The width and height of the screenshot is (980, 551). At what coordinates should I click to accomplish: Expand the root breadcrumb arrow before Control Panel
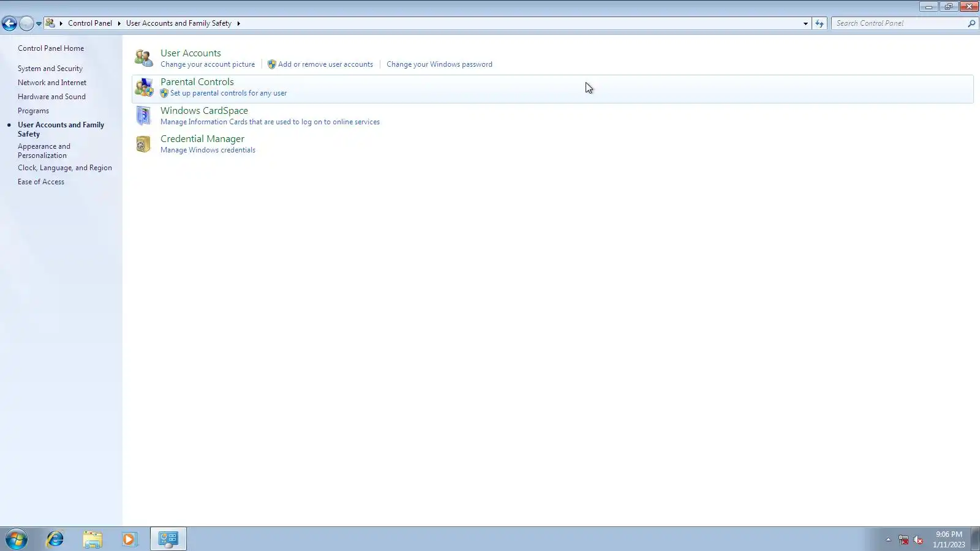point(61,23)
